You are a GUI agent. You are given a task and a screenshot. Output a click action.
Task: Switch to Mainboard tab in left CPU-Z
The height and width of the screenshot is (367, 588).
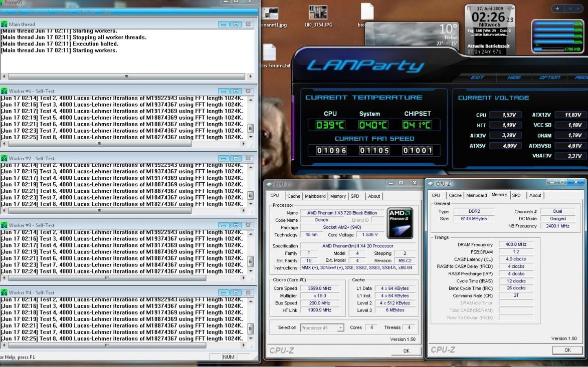coord(315,196)
